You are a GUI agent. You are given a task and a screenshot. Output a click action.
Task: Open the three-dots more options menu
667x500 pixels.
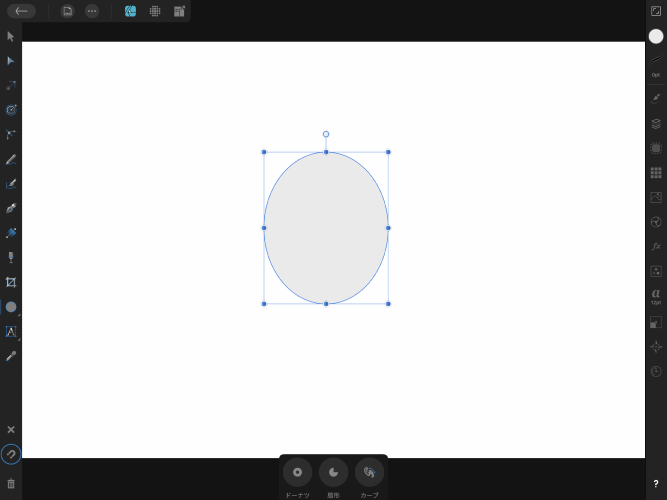(x=92, y=11)
